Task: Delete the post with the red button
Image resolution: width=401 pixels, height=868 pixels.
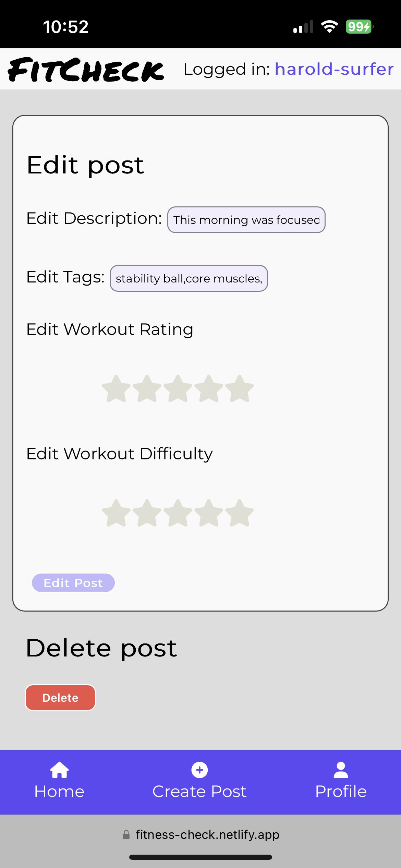Action: tap(60, 697)
